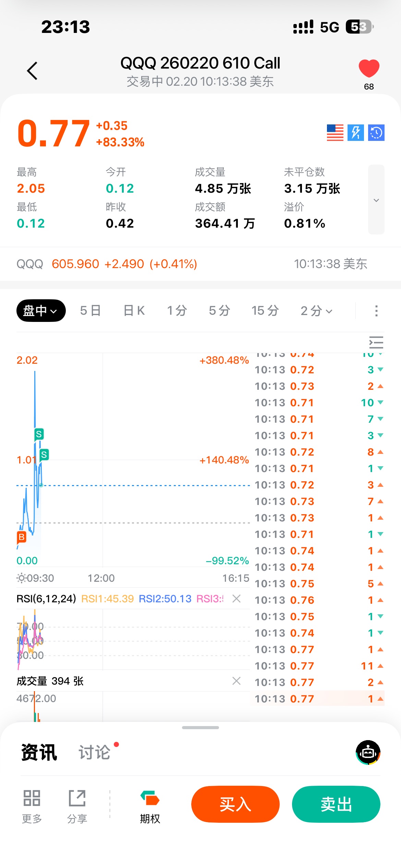Toggle the red heart favorite icon
Image resolution: width=401 pixels, height=868 pixels.
click(x=369, y=68)
